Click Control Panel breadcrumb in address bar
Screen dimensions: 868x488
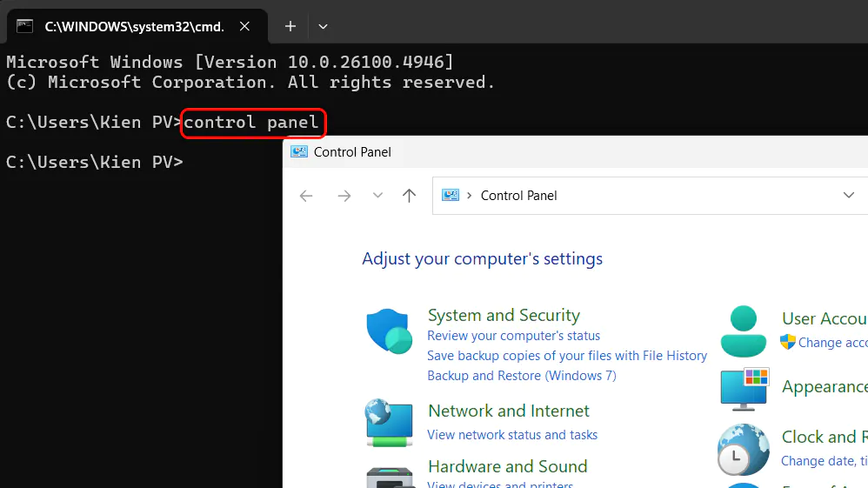[x=518, y=196]
